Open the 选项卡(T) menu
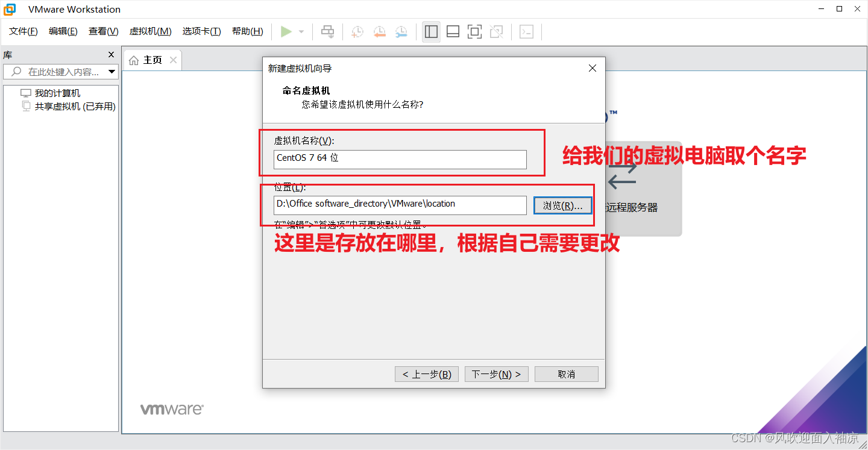This screenshot has height=450, width=868. click(x=202, y=31)
